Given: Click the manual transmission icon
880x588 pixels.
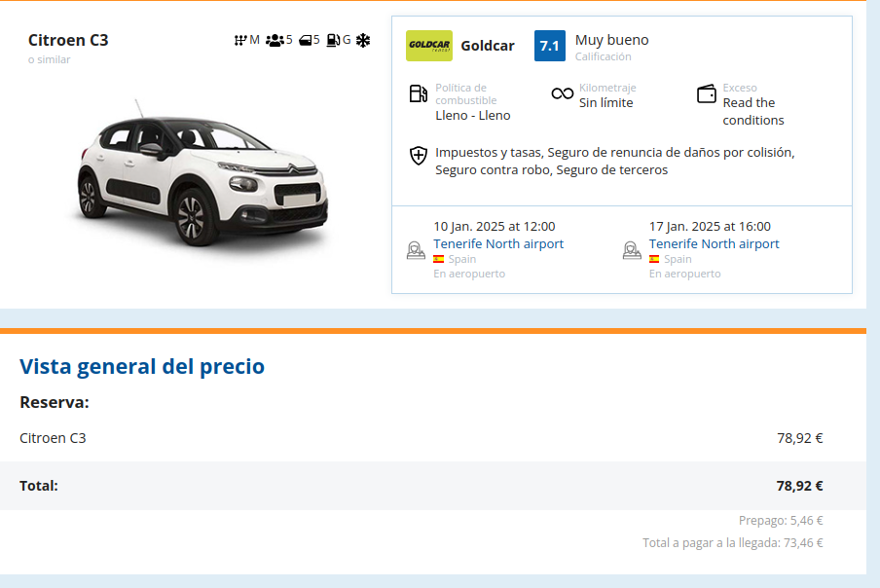Looking at the screenshot, I should click(239, 40).
